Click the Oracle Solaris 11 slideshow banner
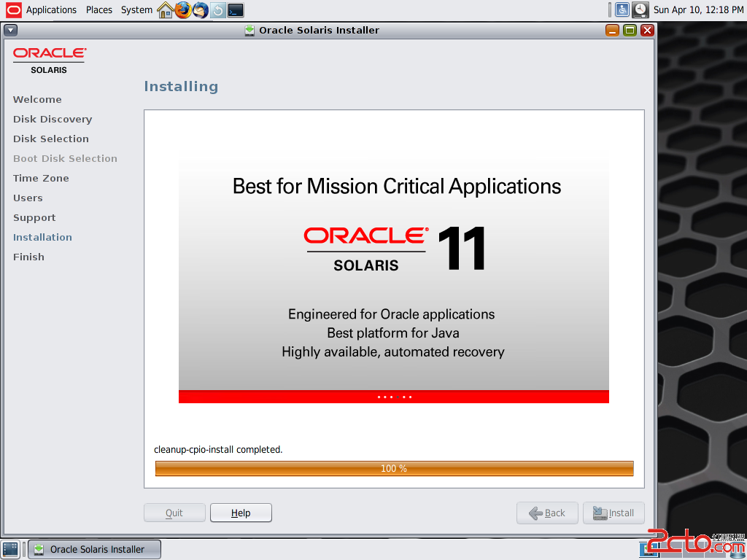Viewport: 747px width, 560px height. coord(393,276)
